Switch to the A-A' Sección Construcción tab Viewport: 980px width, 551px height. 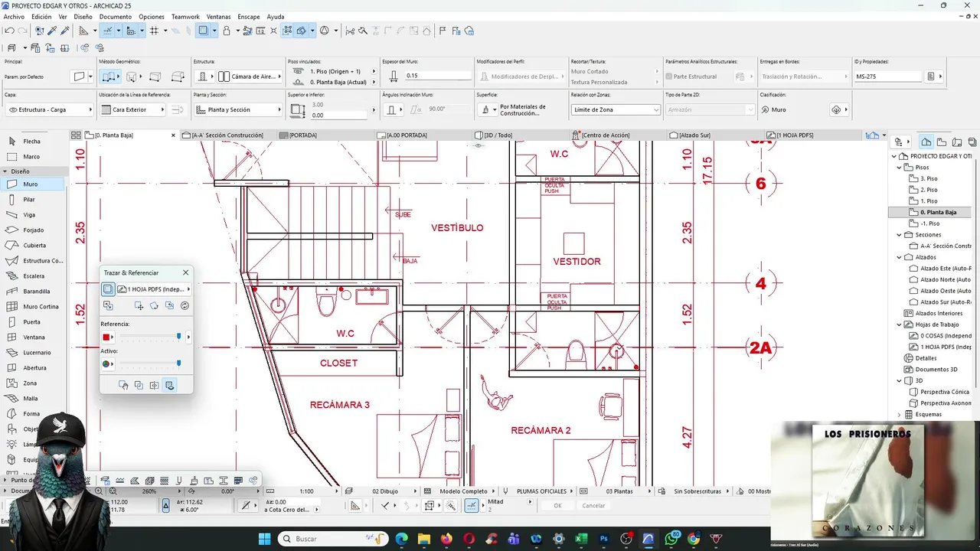pos(227,135)
